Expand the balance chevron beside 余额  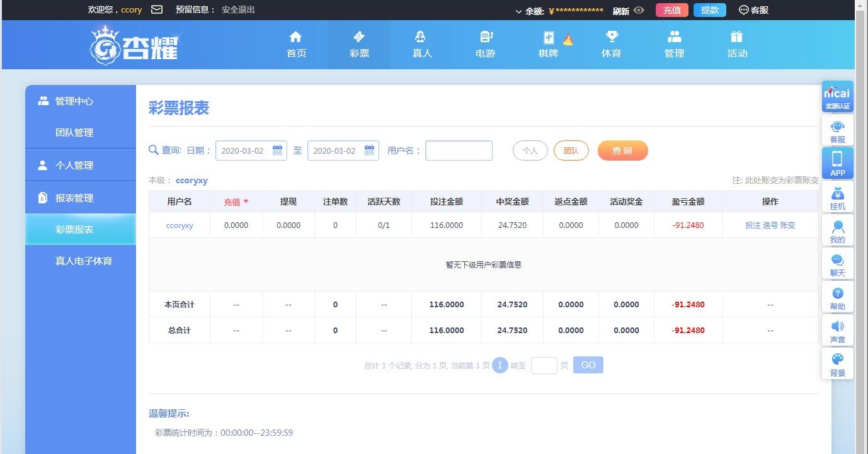(x=519, y=11)
